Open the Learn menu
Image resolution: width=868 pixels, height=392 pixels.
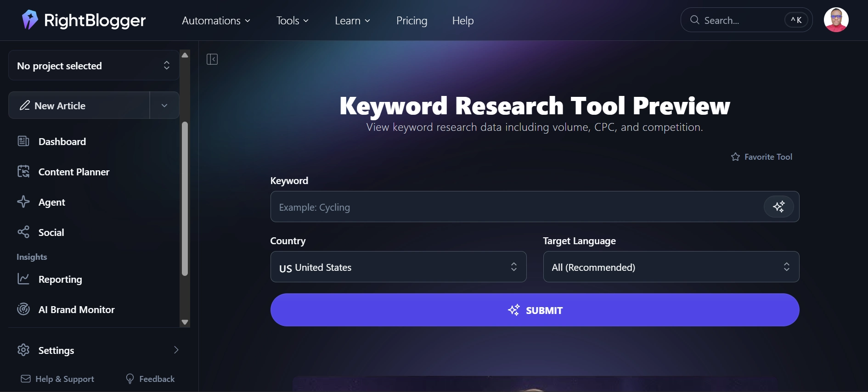pyautogui.click(x=352, y=21)
